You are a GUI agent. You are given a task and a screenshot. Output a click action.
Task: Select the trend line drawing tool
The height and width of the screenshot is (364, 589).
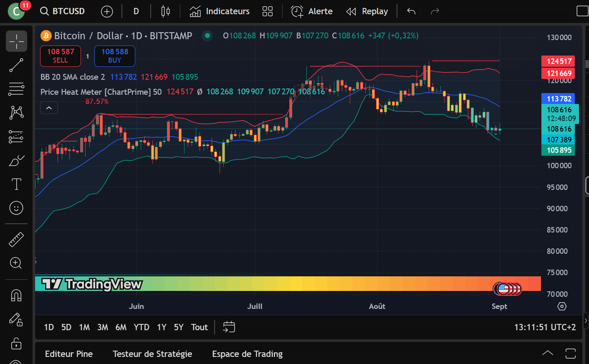[16, 65]
